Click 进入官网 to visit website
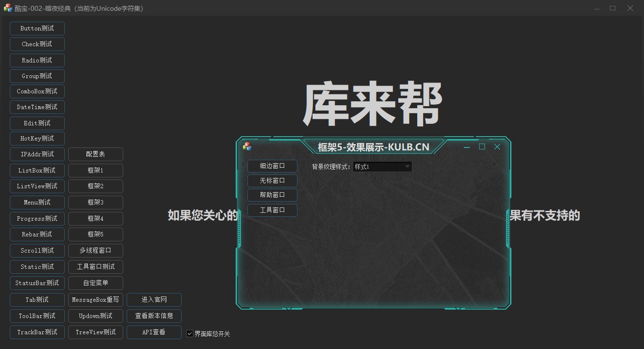This screenshot has height=349, width=644. pyautogui.click(x=154, y=300)
